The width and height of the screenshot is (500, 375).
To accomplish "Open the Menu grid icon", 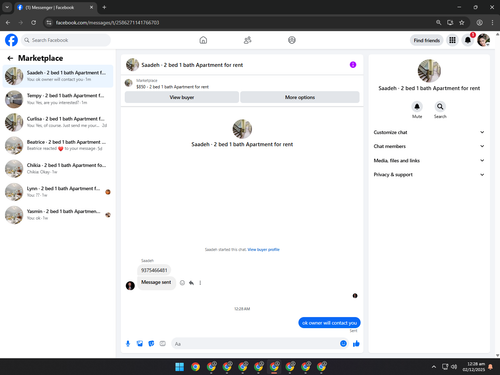I will pos(452,40).
